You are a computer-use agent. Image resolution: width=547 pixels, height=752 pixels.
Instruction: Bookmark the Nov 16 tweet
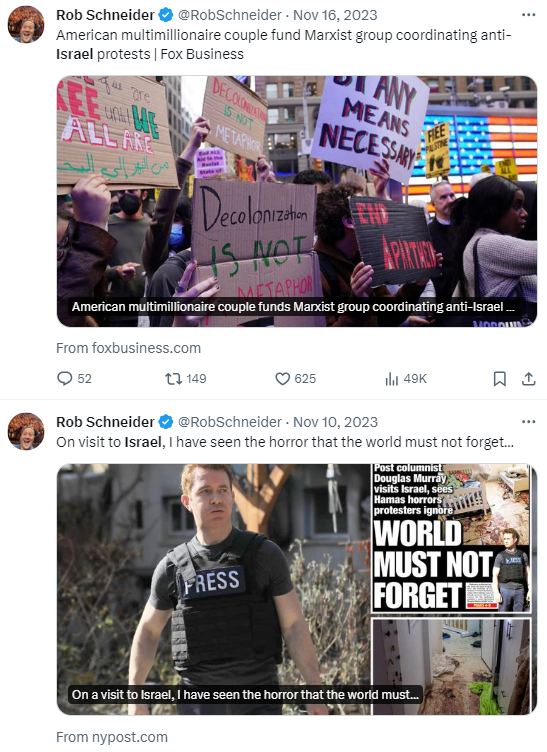[x=500, y=379]
